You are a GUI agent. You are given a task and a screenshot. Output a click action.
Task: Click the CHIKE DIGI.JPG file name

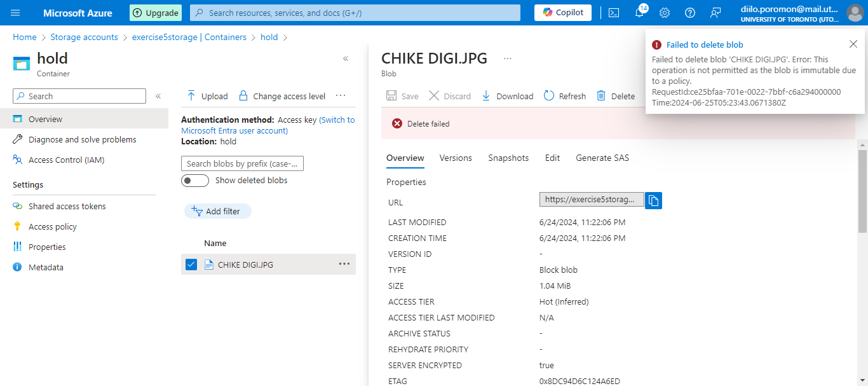(x=245, y=265)
